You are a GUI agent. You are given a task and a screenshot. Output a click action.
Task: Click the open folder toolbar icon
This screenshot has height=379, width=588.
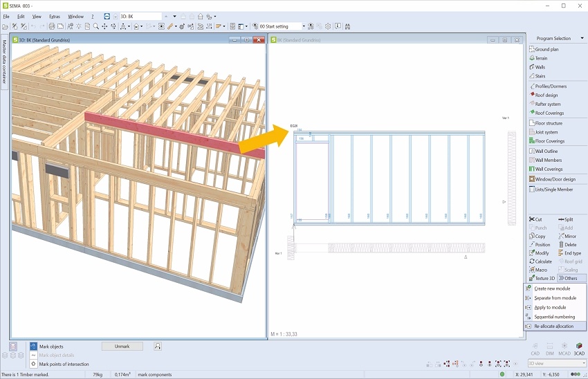coord(5,26)
